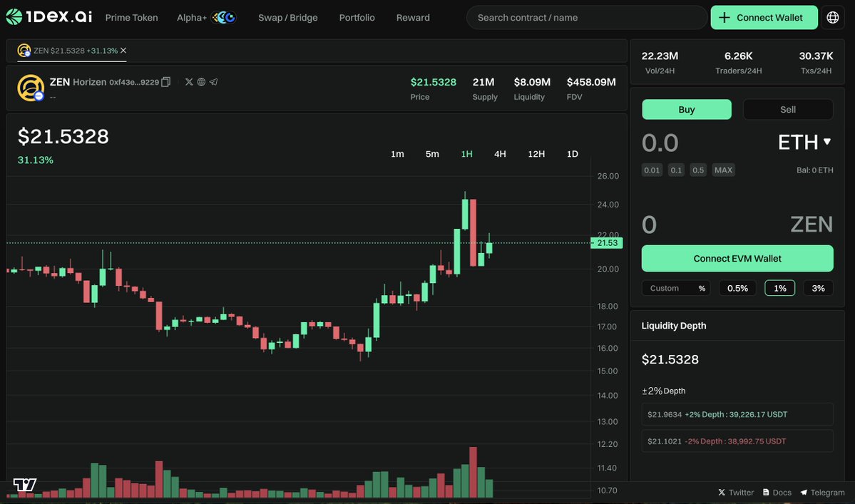Click the TradingView watermark on chart

pyautogui.click(x=24, y=485)
